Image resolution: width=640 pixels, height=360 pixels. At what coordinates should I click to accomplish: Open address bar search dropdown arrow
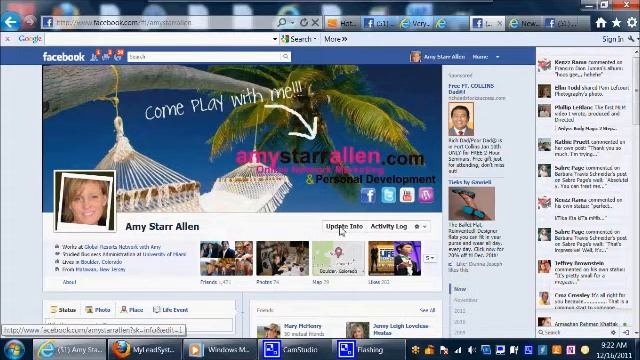tap(292, 23)
